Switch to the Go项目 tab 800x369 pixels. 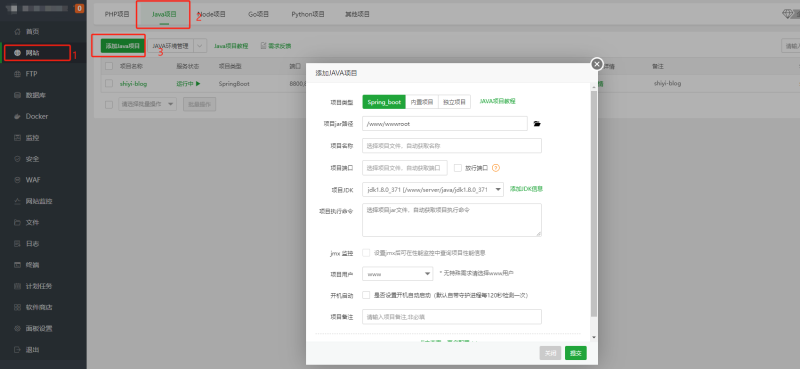[x=258, y=14]
